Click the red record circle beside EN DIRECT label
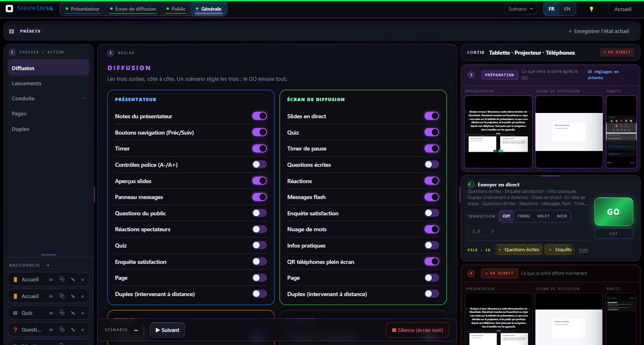 [x=471, y=273]
